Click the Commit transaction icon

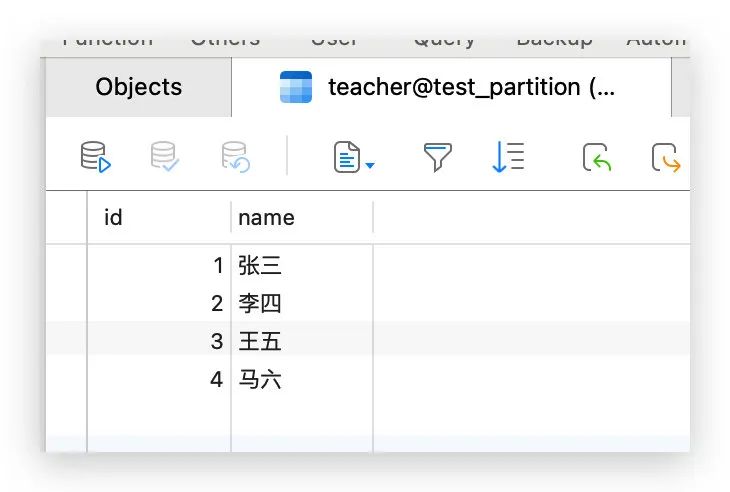[x=164, y=157]
